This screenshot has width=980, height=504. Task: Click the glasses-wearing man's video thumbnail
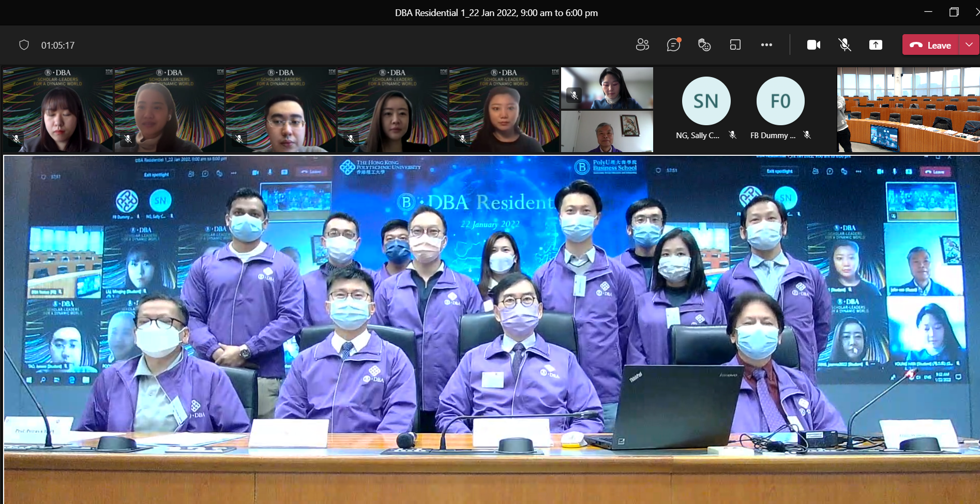point(281,109)
